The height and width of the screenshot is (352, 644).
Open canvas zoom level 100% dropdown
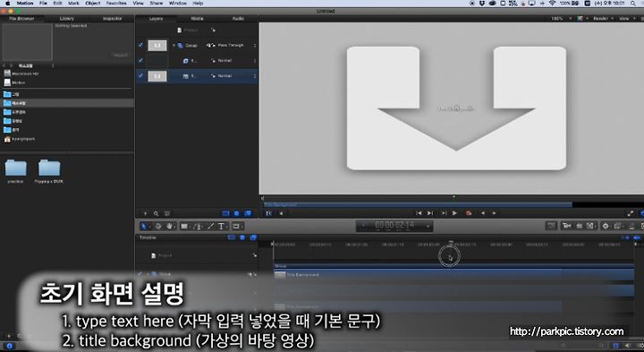pos(561,19)
